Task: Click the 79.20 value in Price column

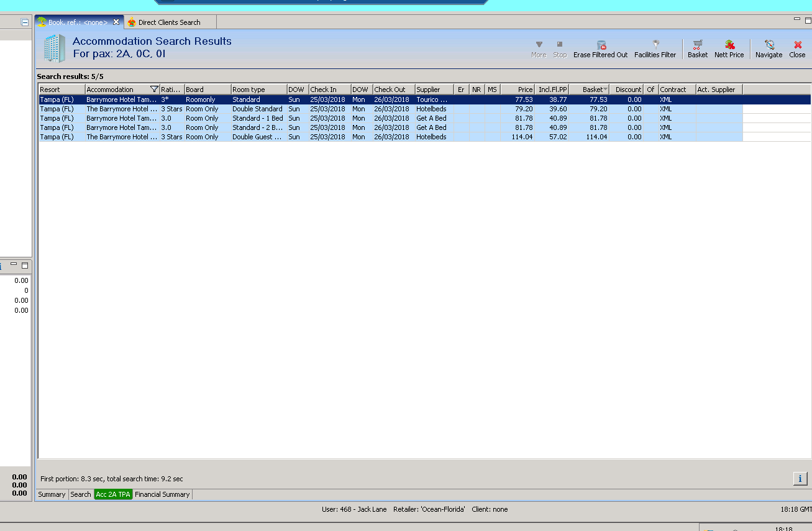Action: tap(524, 109)
